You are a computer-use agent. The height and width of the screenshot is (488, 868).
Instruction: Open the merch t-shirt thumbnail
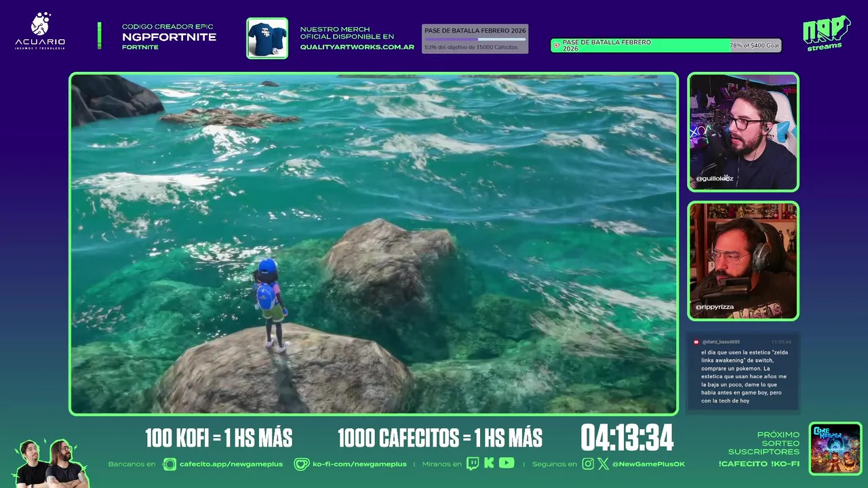click(267, 38)
